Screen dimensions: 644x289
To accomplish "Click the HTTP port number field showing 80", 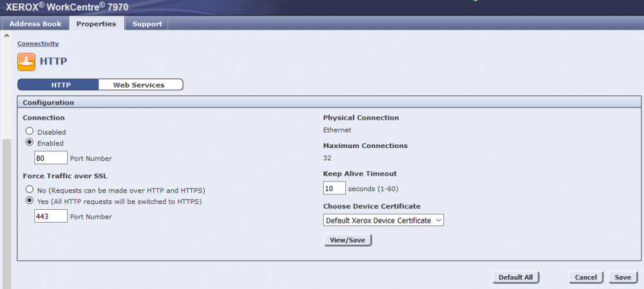I will click(51, 158).
